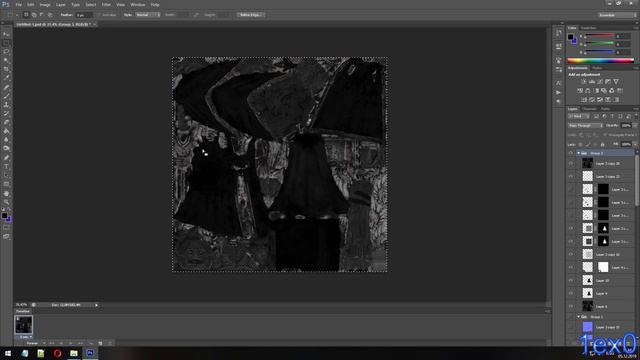Click Subtract from selection mode icon

[42, 15]
